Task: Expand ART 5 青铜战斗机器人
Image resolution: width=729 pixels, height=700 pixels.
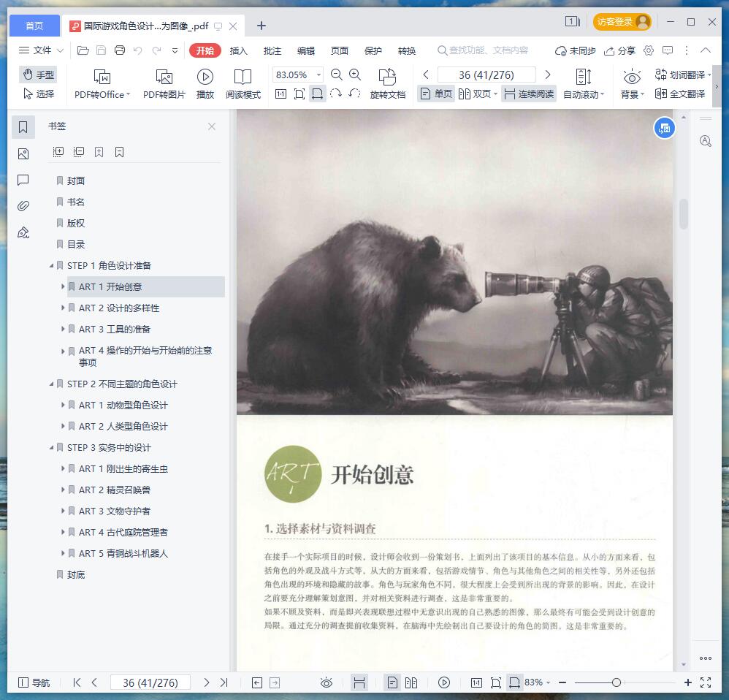Action: point(63,553)
